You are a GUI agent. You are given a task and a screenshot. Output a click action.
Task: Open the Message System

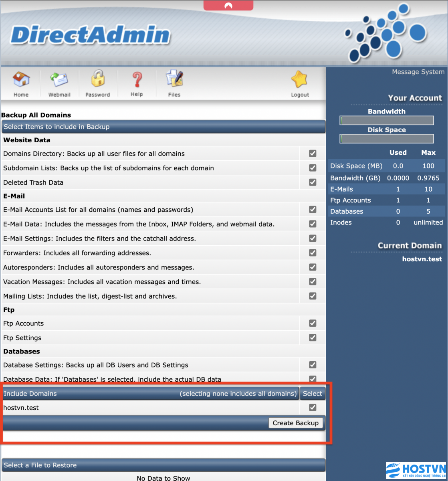pyautogui.click(x=418, y=72)
